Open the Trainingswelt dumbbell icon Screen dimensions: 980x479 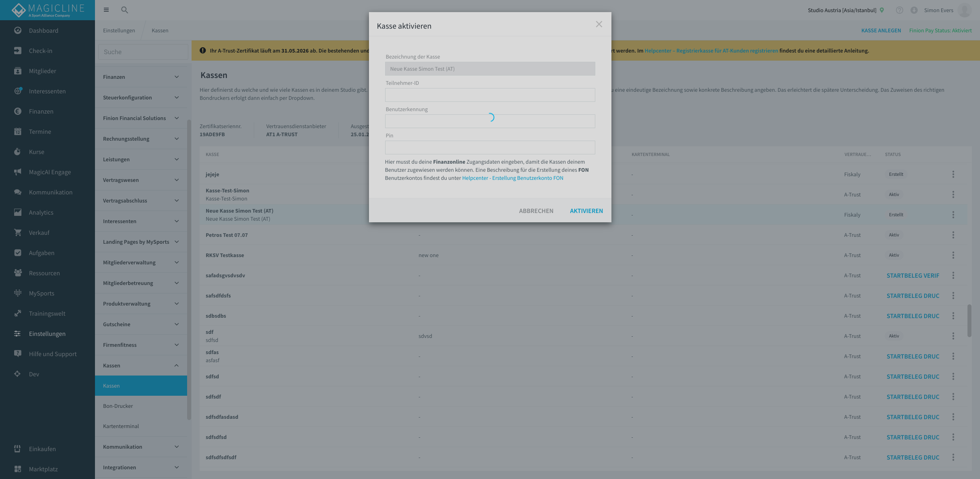17,313
